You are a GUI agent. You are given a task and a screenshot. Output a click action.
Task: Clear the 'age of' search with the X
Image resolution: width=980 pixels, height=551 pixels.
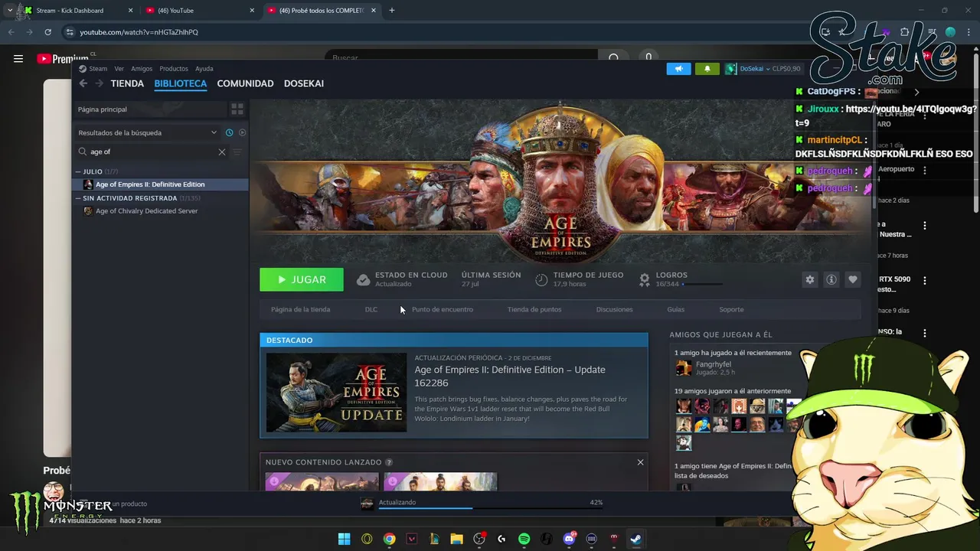click(222, 152)
